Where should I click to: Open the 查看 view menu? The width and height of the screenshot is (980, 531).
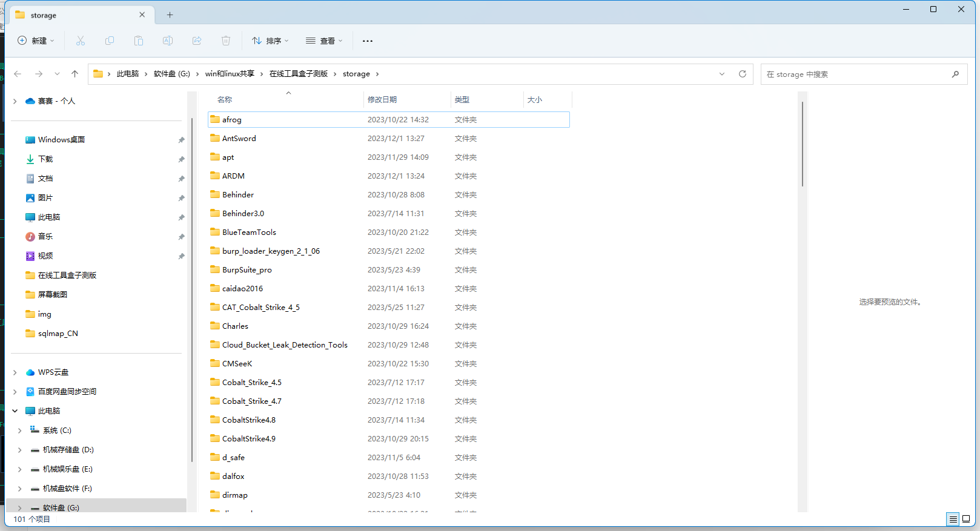(x=324, y=41)
